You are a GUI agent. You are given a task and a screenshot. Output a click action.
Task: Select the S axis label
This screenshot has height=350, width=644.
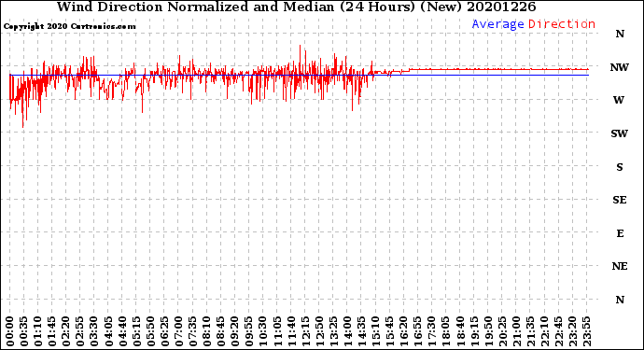pyautogui.click(x=620, y=167)
